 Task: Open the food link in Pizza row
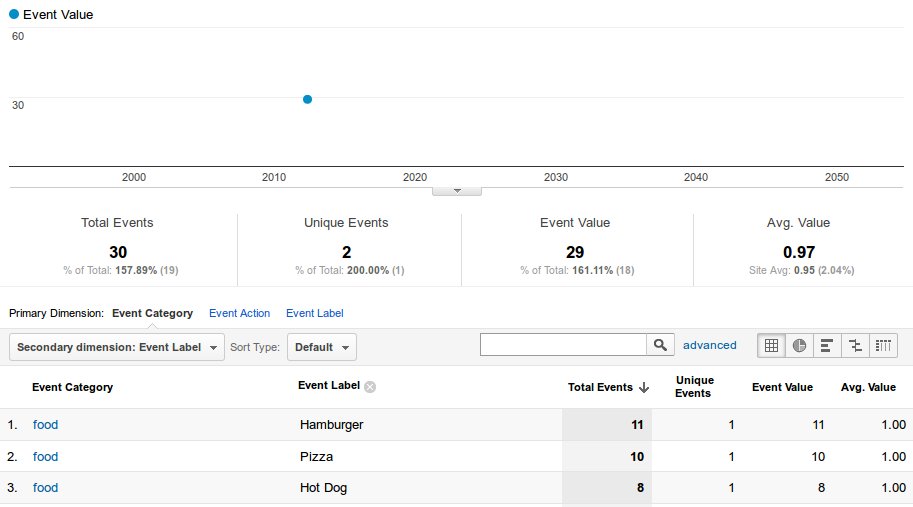point(45,456)
